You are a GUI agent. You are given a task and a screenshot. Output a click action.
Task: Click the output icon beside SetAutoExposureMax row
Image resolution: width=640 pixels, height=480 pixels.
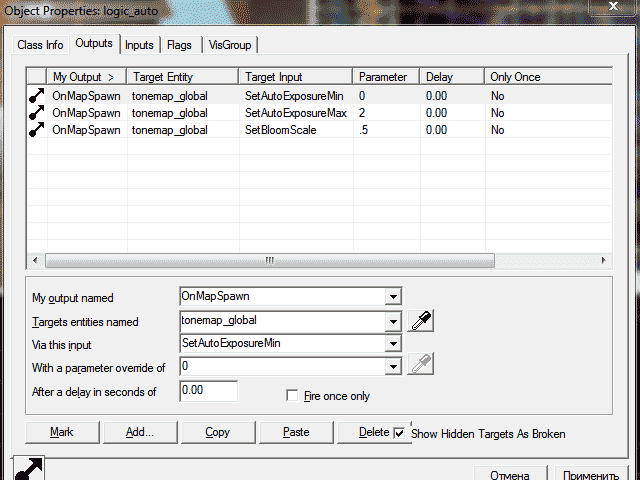pyautogui.click(x=36, y=114)
